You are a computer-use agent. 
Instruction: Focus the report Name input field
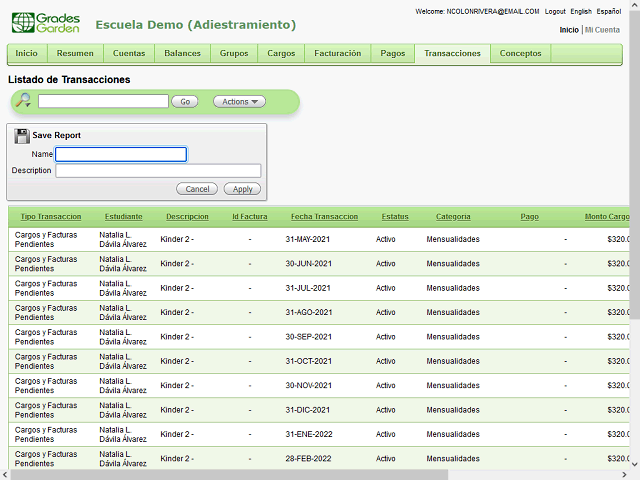(121, 154)
